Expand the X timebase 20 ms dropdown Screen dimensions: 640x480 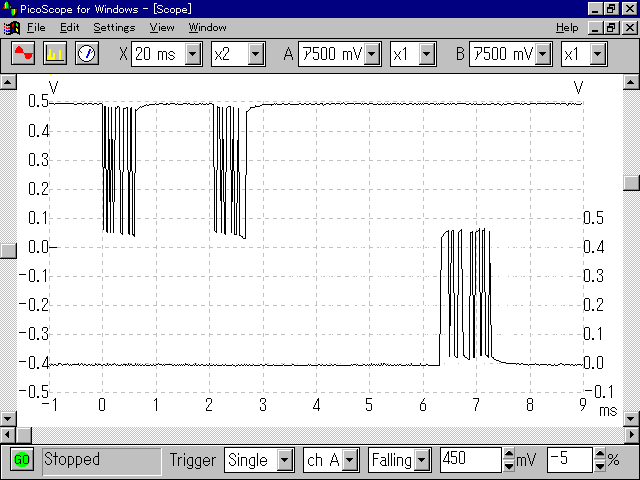193,54
